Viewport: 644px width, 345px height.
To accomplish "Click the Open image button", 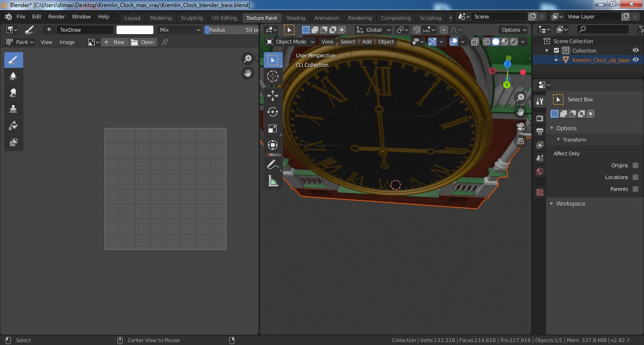I will pos(143,42).
